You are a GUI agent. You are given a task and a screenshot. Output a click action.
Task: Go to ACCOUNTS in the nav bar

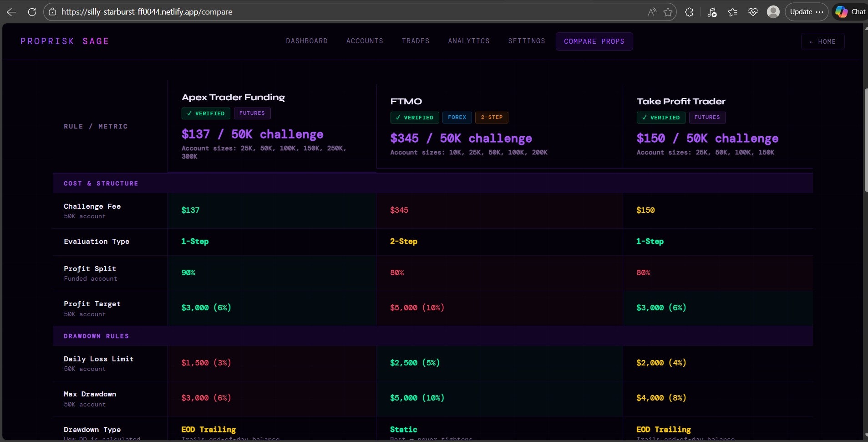(365, 41)
